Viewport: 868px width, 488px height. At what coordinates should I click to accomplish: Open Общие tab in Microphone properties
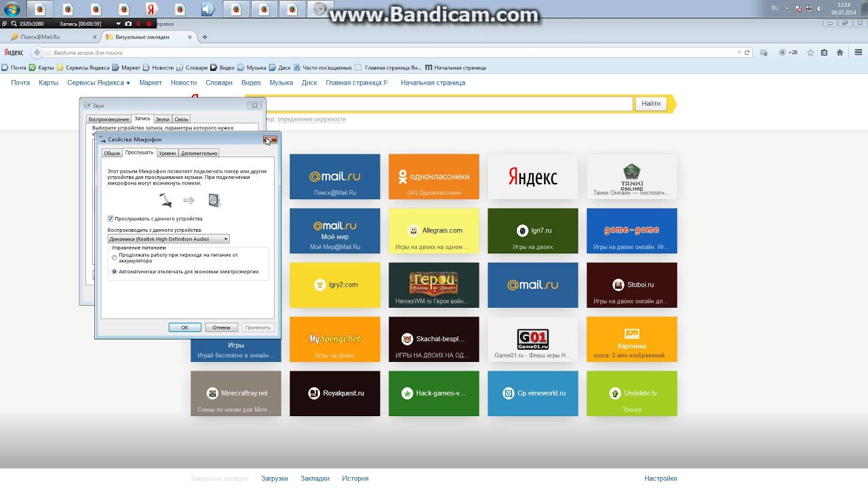(112, 153)
